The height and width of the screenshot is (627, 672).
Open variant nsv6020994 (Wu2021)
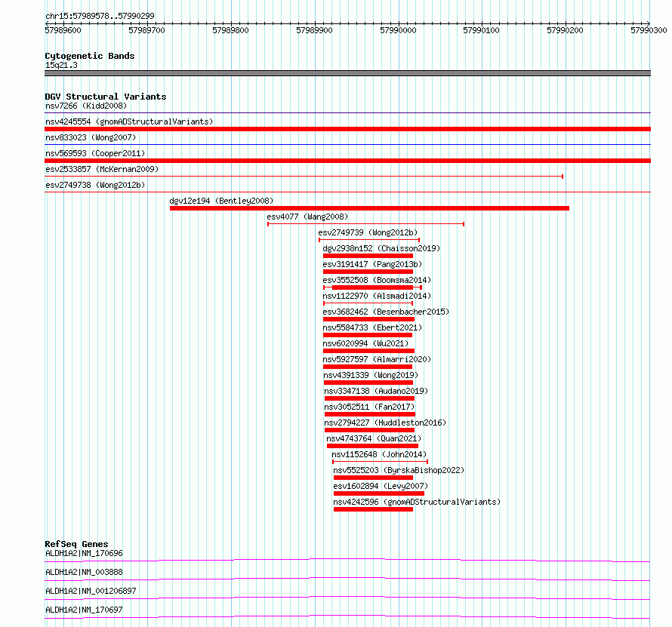(x=365, y=343)
